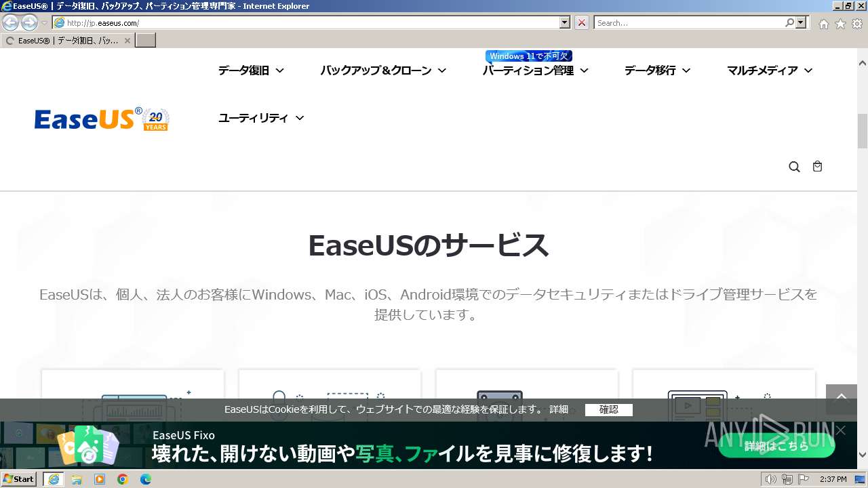Click the Windows 11で不可欠 badge
This screenshot has height=488, width=868.
point(529,56)
